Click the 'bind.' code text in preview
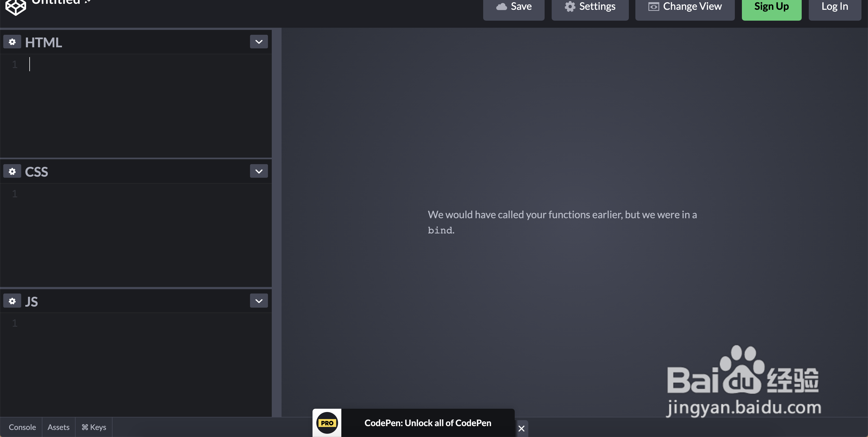This screenshot has height=437, width=868. [441, 230]
